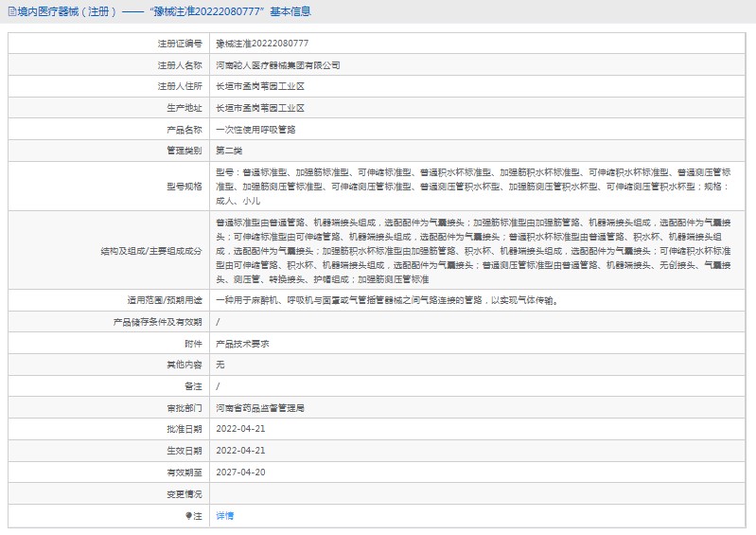Click the 产品名称 label cell
This screenshot has width=756, height=535.
tap(109, 130)
